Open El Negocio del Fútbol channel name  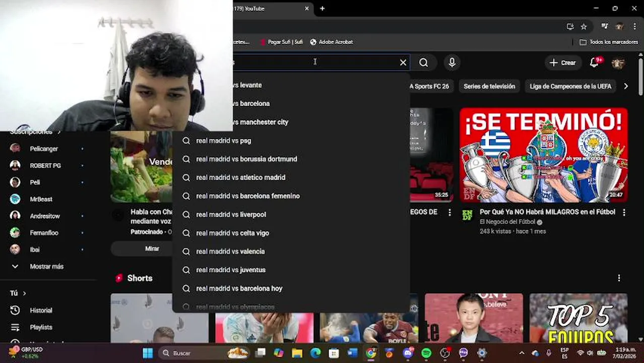coord(507,222)
